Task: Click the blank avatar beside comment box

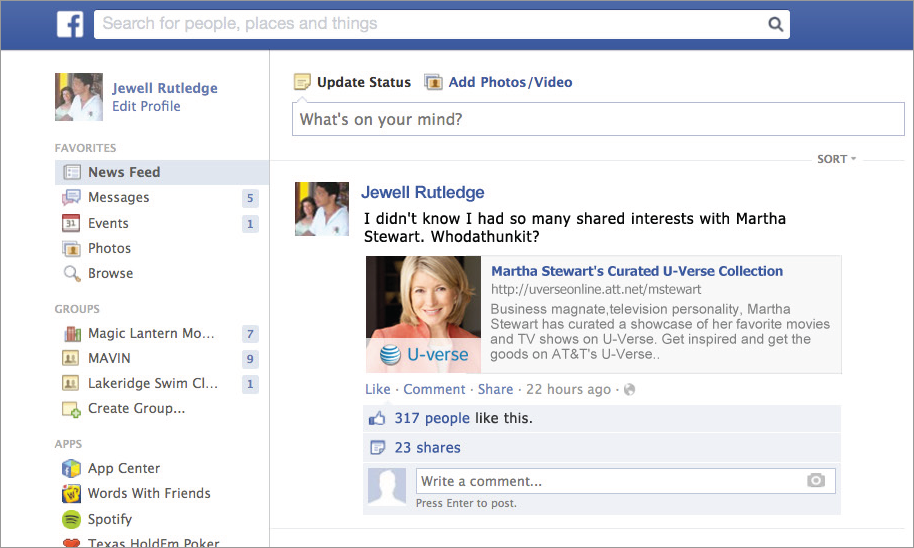Action: click(x=387, y=486)
